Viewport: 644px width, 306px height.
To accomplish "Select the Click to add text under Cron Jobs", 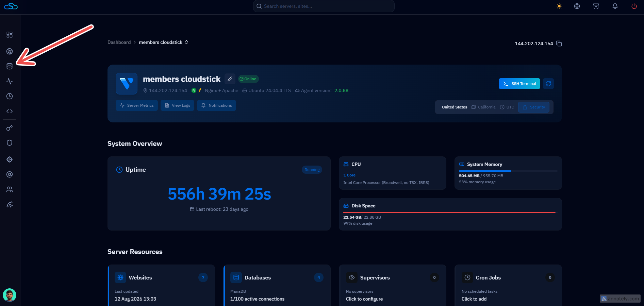I will pos(474,299).
